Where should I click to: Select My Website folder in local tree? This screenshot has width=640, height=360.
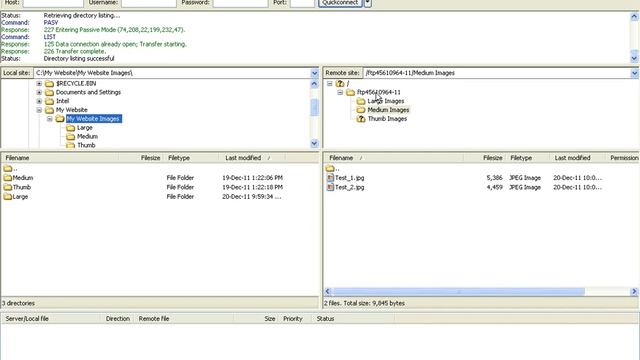71,110
